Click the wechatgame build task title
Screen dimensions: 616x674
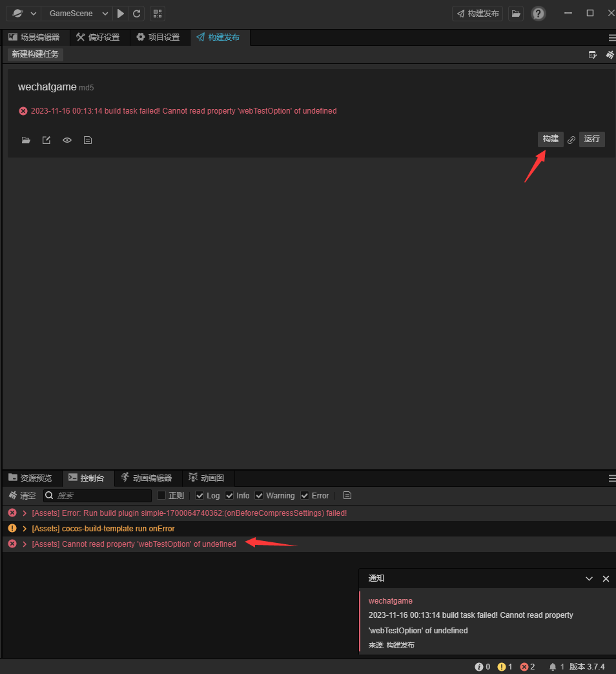pyautogui.click(x=47, y=87)
